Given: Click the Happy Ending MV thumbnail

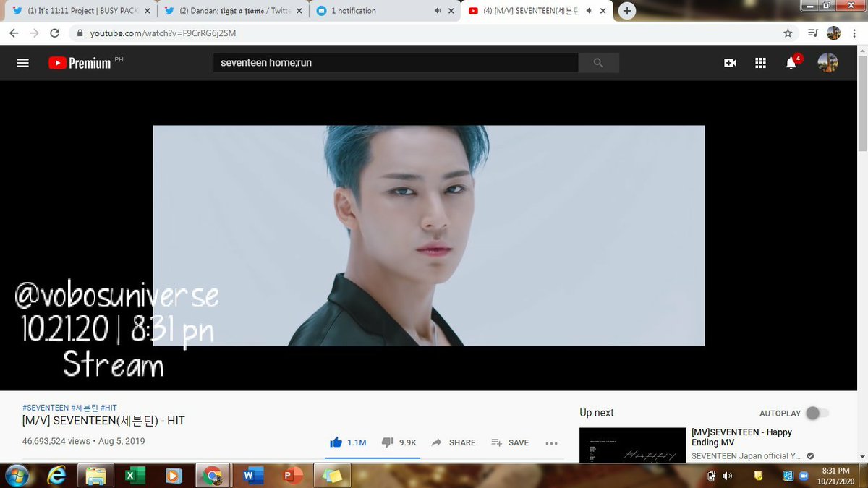Looking at the screenshot, I should tap(632, 445).
